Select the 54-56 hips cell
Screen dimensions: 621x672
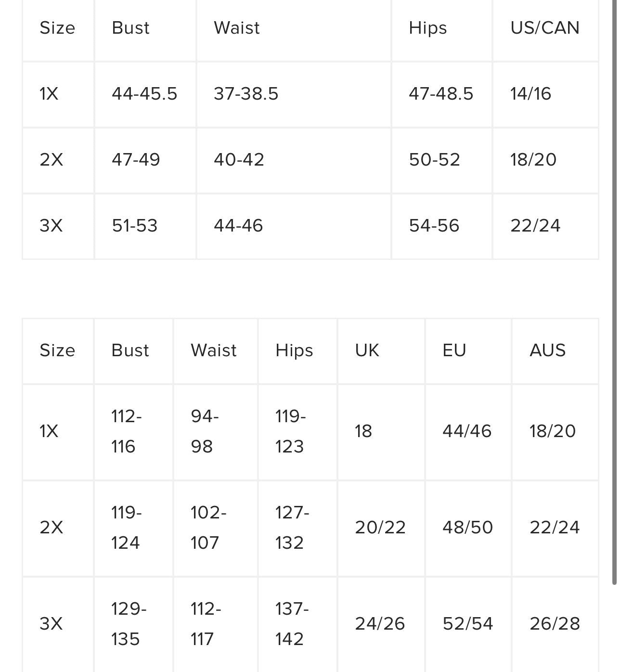(434, 226)
